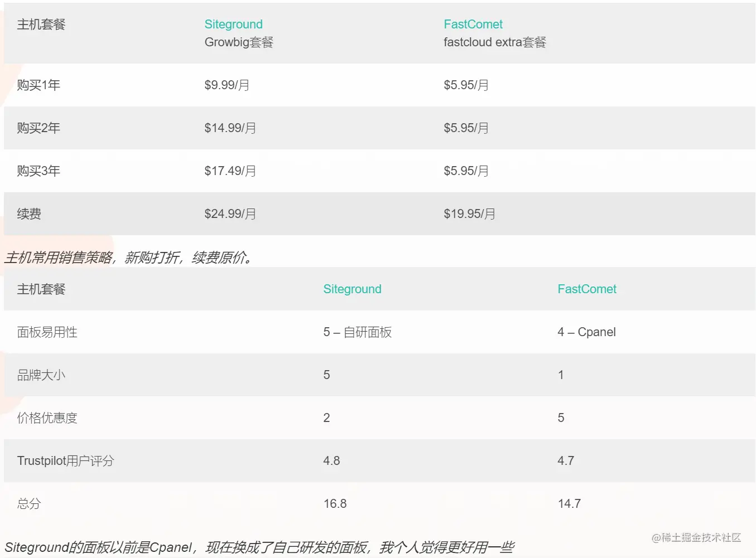Image resolution: width=756 pixels, height=558 pixels.
Task: Click the '4.8' Trustpilot score
Action: click(x=331, y=461)
